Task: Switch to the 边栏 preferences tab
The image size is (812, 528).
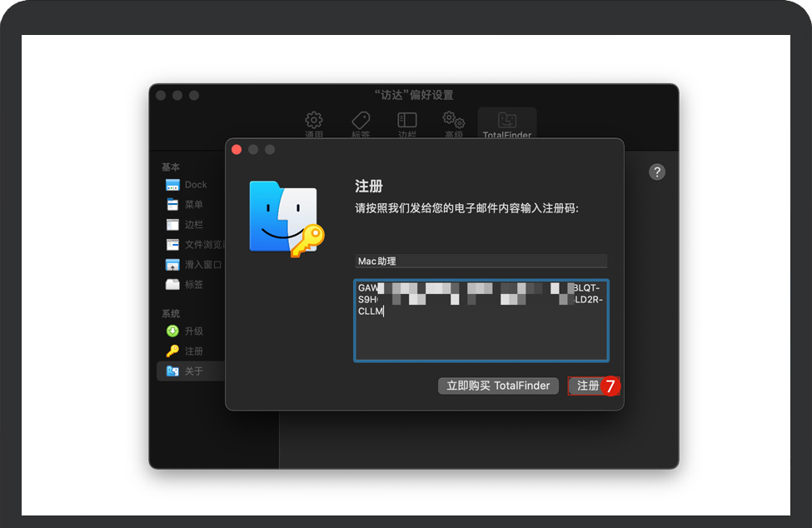Action: [407, 123]
